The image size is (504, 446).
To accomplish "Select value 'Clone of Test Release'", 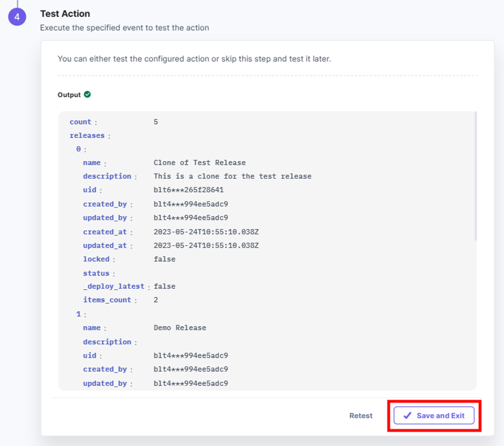I will point(199,163).
